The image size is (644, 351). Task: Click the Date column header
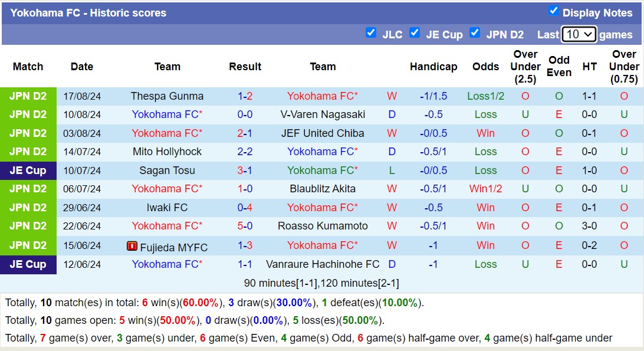(81, 67)
